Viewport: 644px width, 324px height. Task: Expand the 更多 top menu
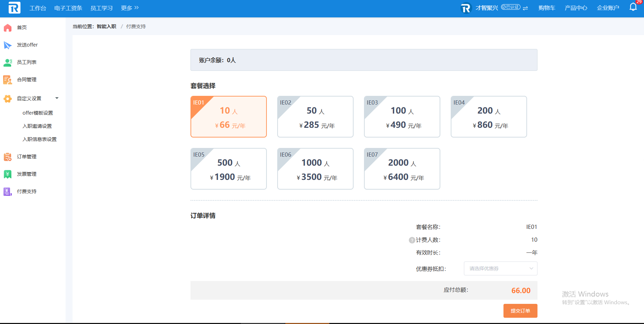130,8
